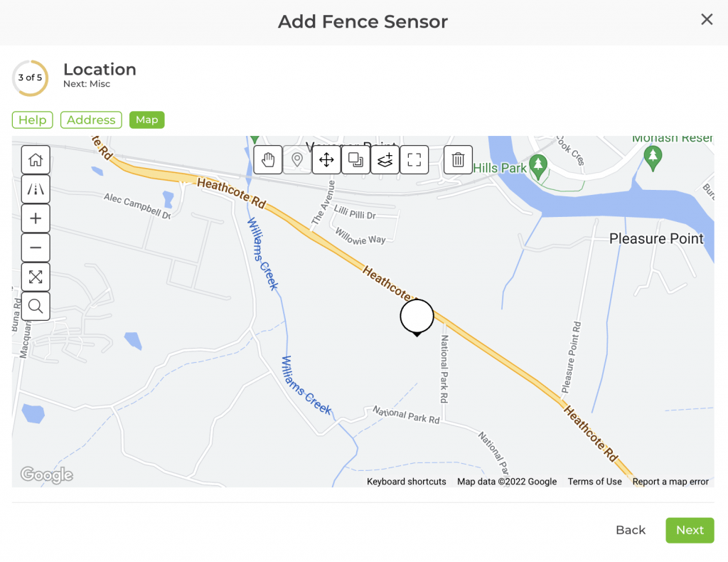Zoom out with the minus button
The image size is (728, 562).
tap(36, 248)
